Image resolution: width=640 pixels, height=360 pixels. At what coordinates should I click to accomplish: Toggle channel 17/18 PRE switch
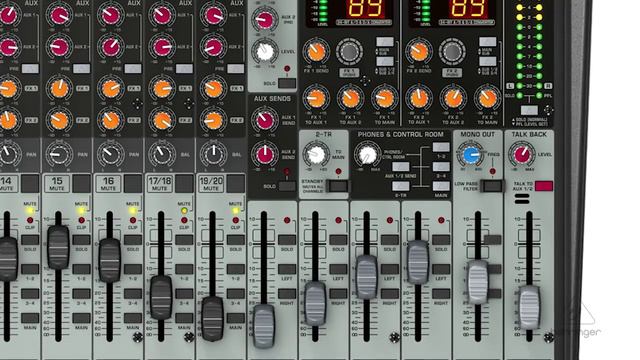point(184,69)
